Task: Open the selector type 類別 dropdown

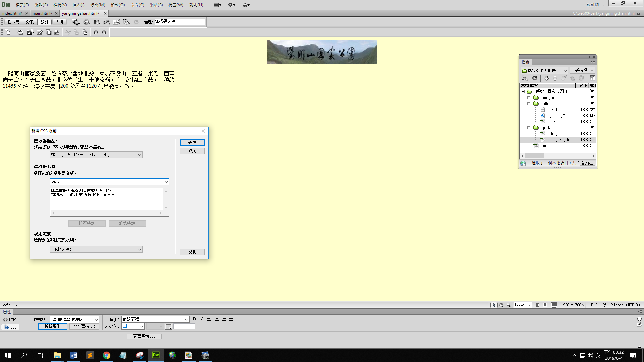Action: coord(96,155)
